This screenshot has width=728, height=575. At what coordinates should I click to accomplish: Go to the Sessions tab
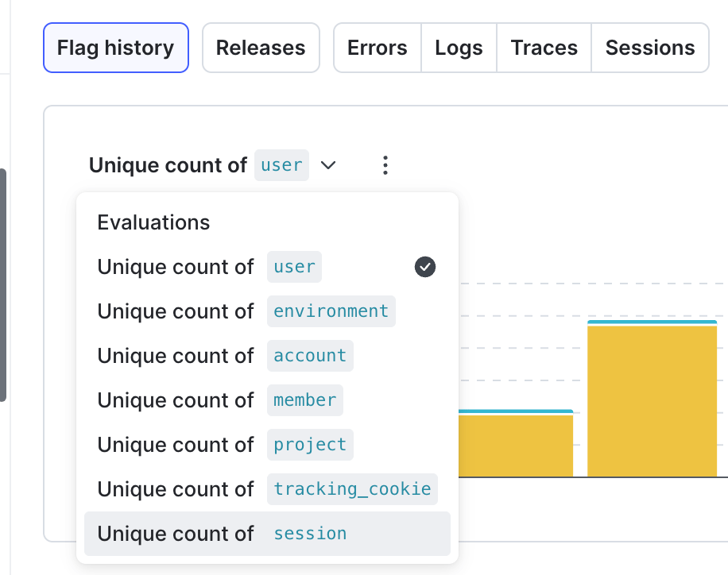[650, 48]
